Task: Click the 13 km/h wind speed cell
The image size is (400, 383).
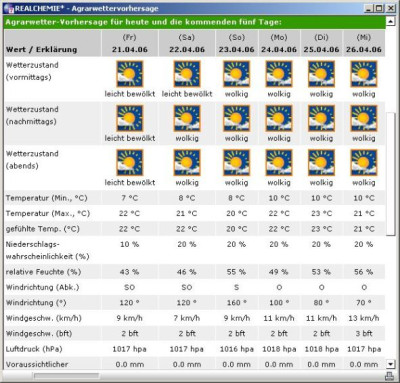Action: point(364,318)
